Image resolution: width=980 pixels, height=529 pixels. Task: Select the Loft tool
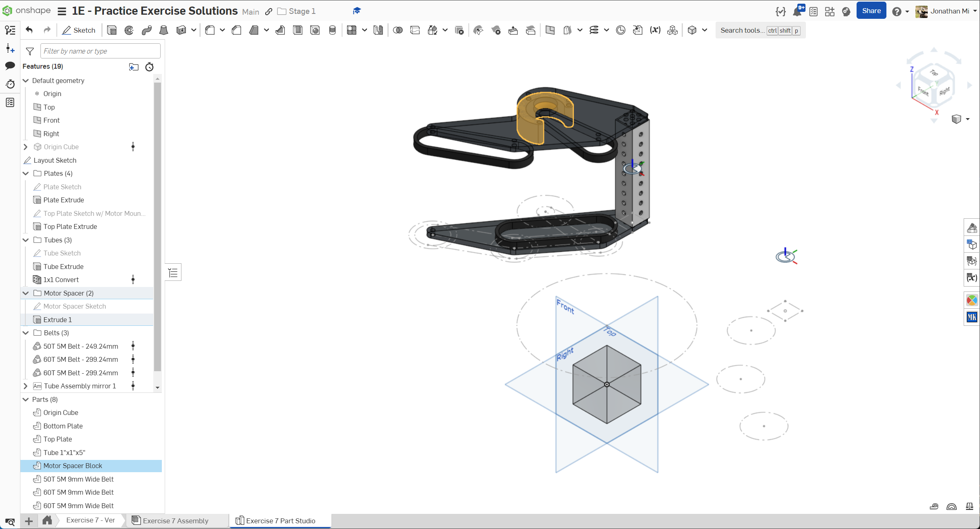164,30
